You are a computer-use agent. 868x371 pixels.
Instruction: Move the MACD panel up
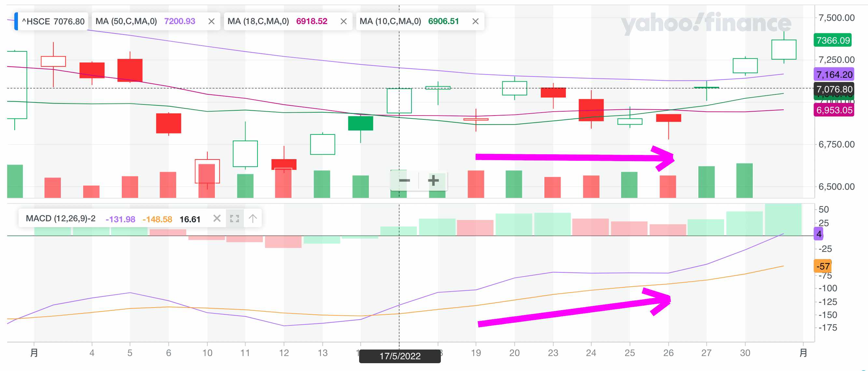[x=253, y=218]
